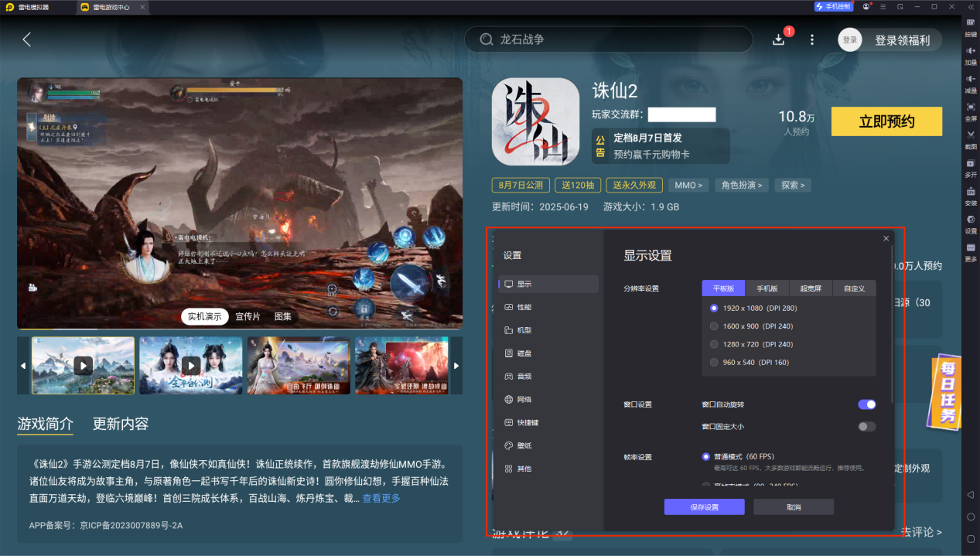Open the 探索 > category tag

click(793, 186)
